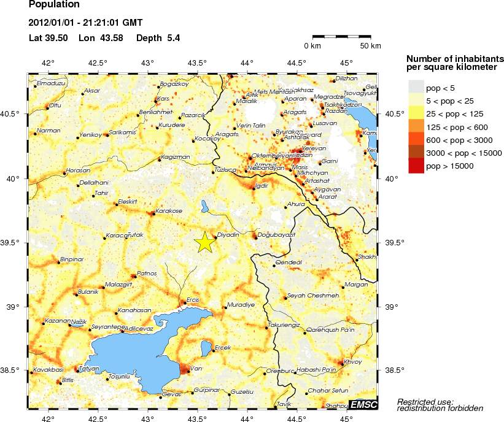Click the 'Horasan' city label

78,171
